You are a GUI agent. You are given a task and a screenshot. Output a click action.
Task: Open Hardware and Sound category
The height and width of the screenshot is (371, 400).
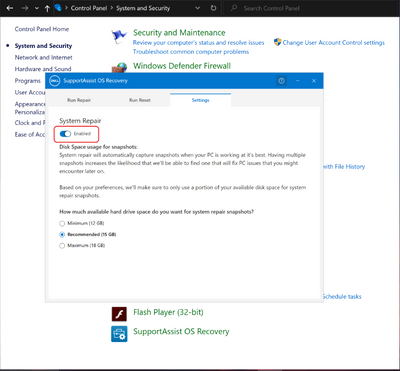(43, 69)
